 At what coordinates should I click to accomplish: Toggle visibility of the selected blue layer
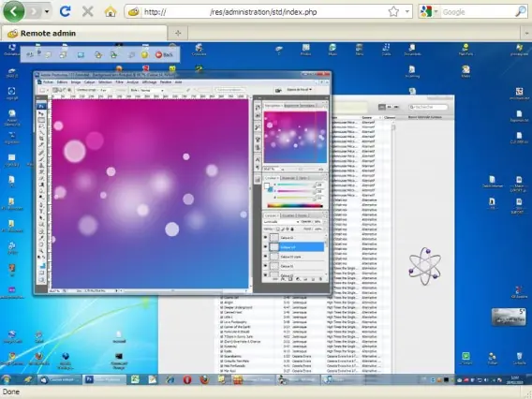coord(265,247)
